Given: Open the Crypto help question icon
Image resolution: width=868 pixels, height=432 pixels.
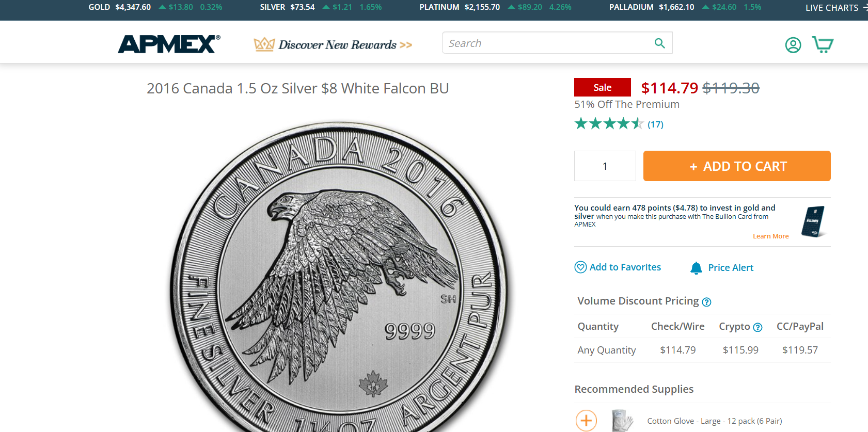Looking at the screenshot, I should (x=757, y=327).
